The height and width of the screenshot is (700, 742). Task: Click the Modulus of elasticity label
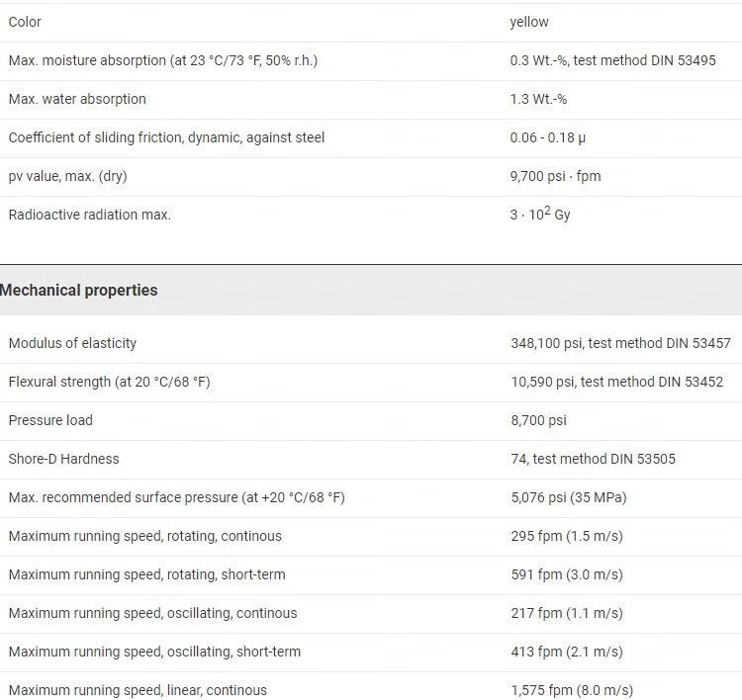72,343
